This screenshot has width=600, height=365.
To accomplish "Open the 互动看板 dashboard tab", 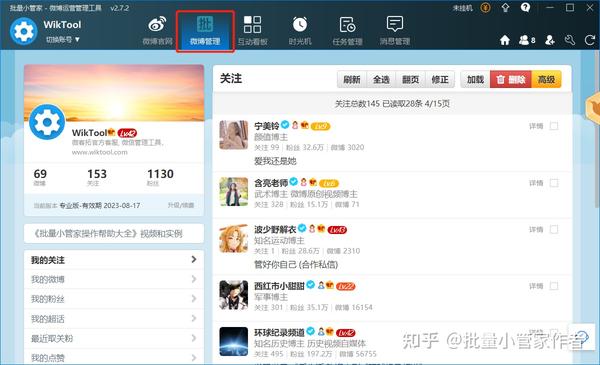I will tap(252, 31).
